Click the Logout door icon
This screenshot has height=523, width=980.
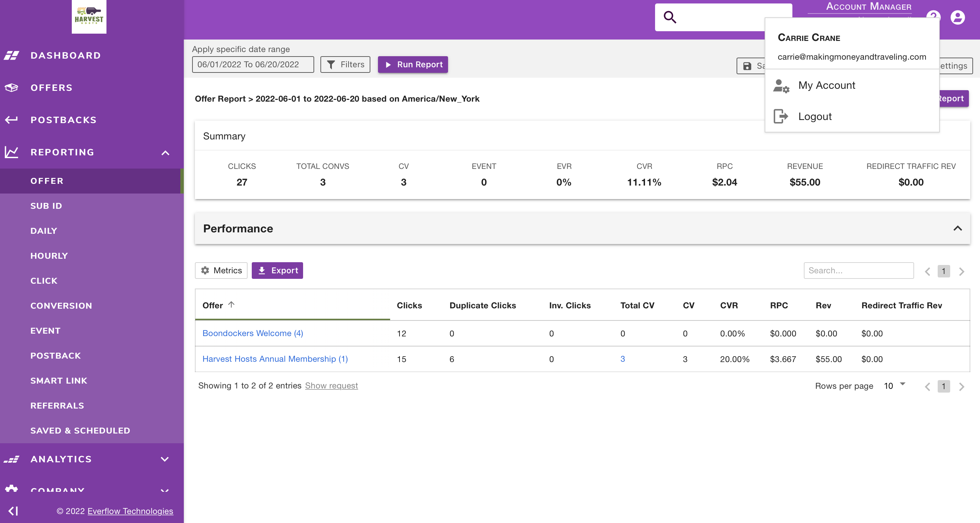[x=781, y=117]
